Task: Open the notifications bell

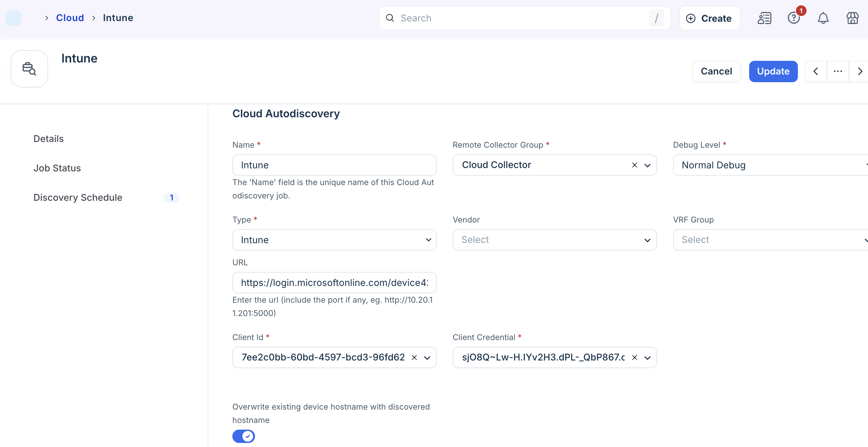Action: 823,18
